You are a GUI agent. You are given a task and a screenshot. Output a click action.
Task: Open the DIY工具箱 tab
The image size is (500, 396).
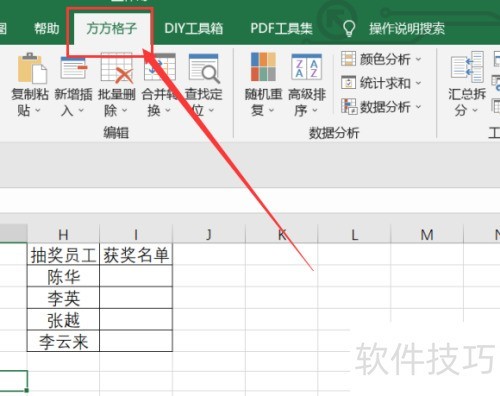[x=193, y=29]
